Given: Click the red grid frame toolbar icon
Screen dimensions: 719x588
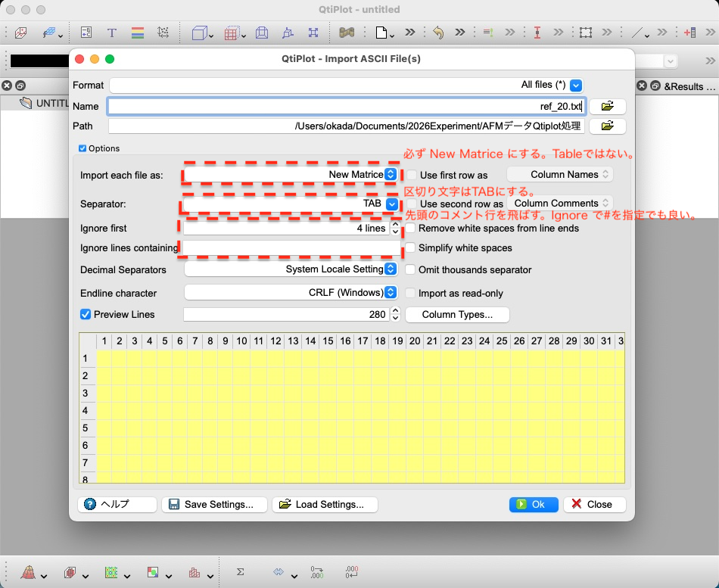Looking at the screenshot, I should [x=231, y=33].
